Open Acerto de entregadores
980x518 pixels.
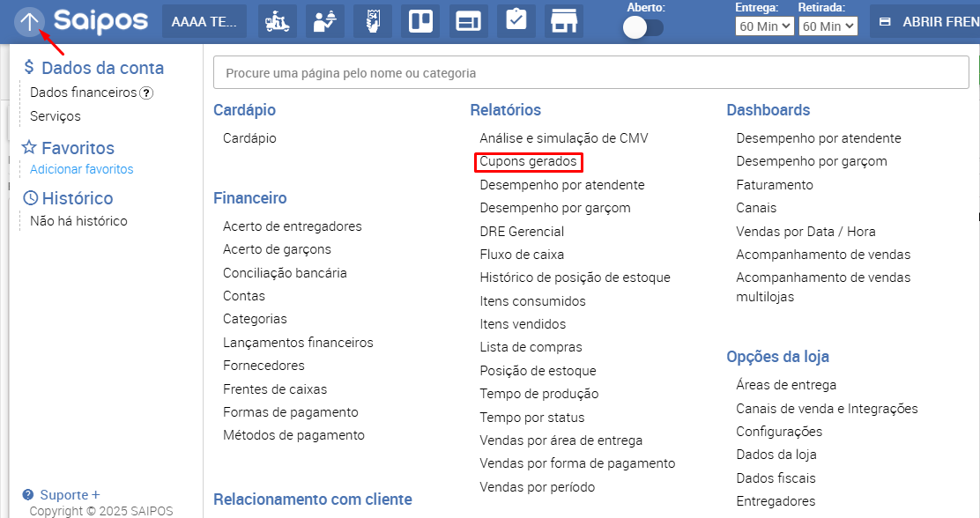point(293,226)
